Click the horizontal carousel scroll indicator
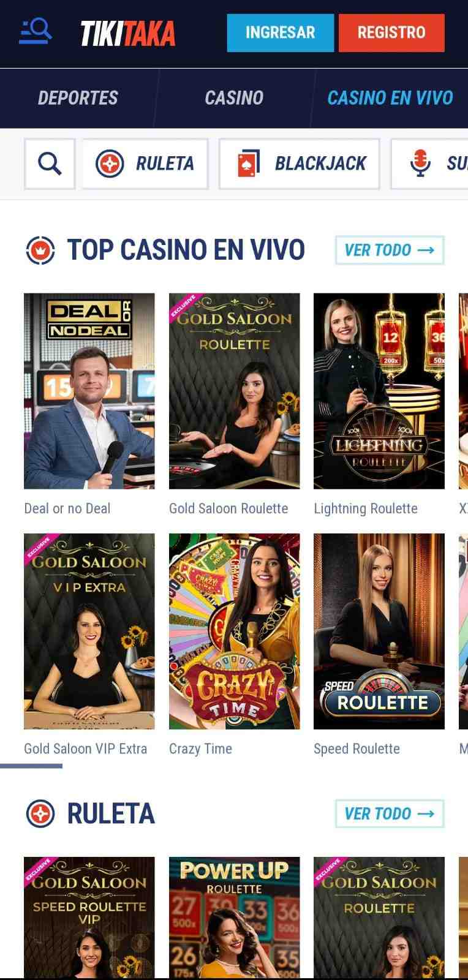Viewport: 468px width, 980px height. click(31, 766)
